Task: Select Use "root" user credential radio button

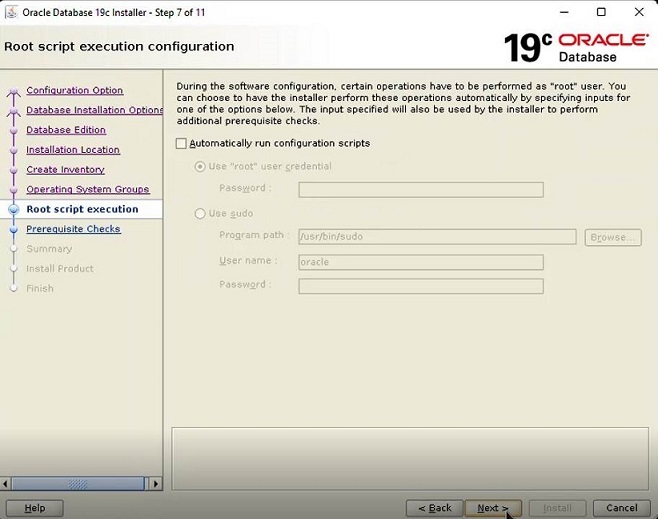Action: [x=200, y=167]
